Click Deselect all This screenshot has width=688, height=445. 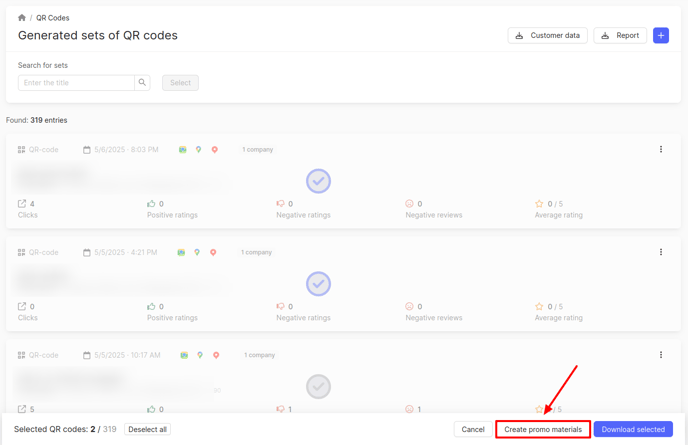click(147, 429)
